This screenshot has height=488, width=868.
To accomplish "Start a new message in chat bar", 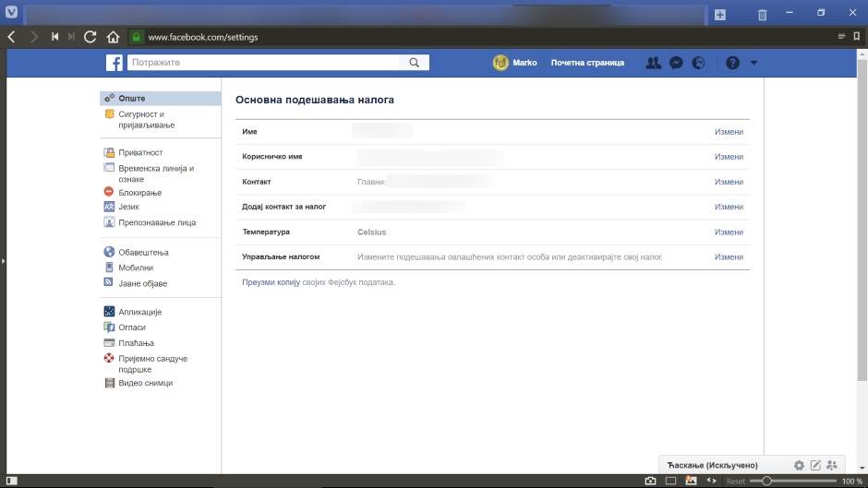I will [x=816, y=465].
